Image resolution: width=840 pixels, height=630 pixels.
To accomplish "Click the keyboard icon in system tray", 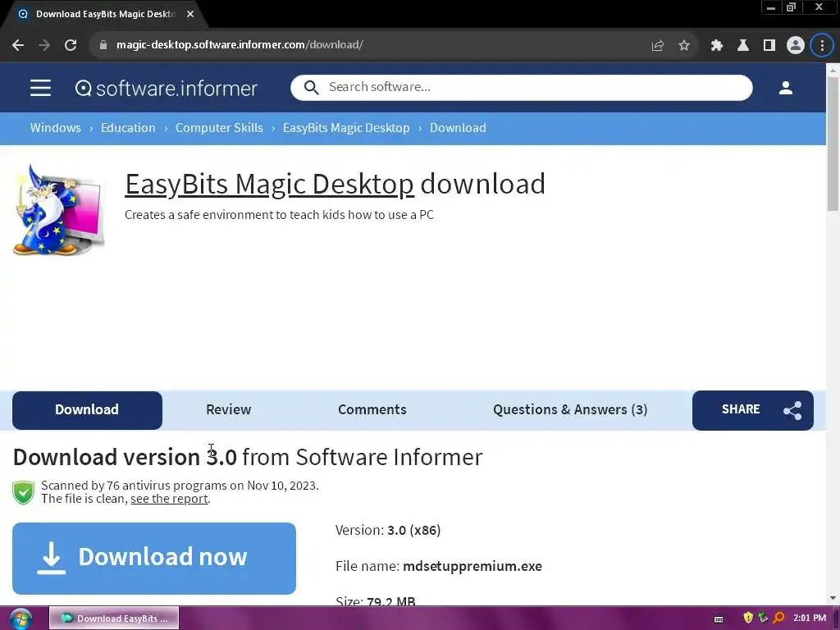I will pyautogui.click(x=719, y=619).
